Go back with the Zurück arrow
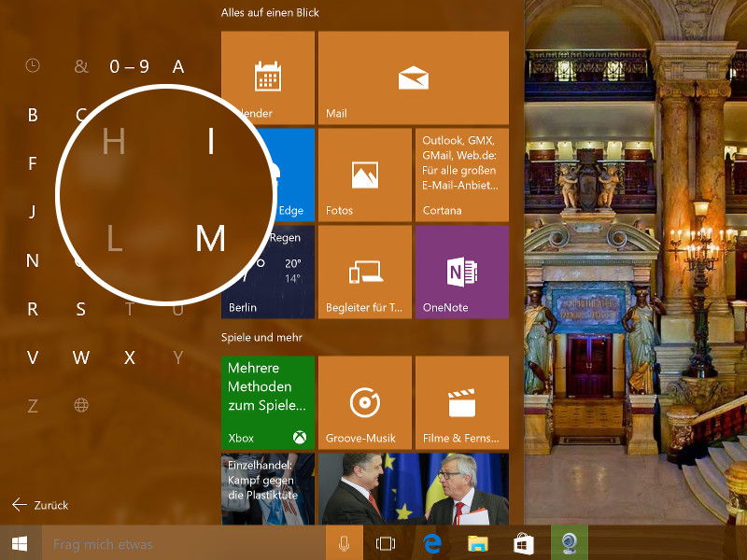This screenshot has height=560, width=747. point(40,505)
